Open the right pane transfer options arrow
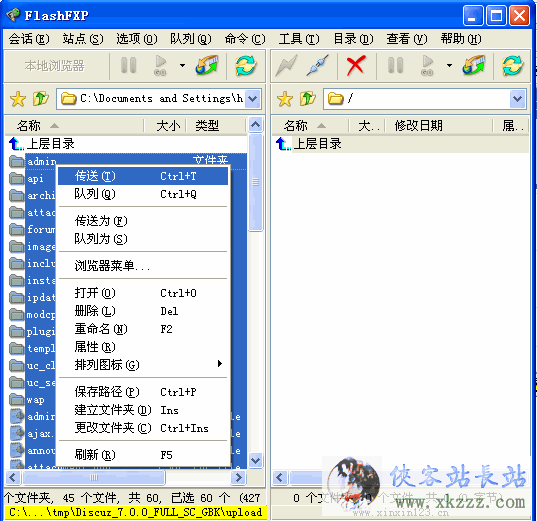537x521 pixels. (449, 65)
